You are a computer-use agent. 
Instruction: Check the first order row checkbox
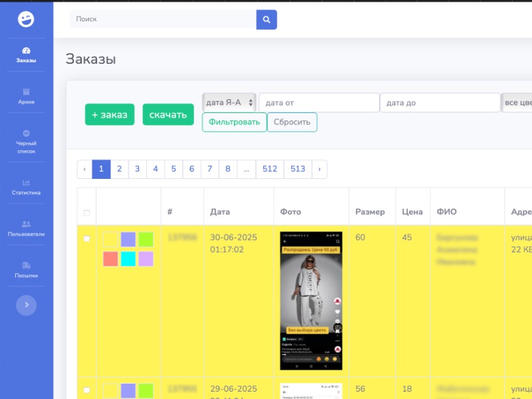(86, 239)
